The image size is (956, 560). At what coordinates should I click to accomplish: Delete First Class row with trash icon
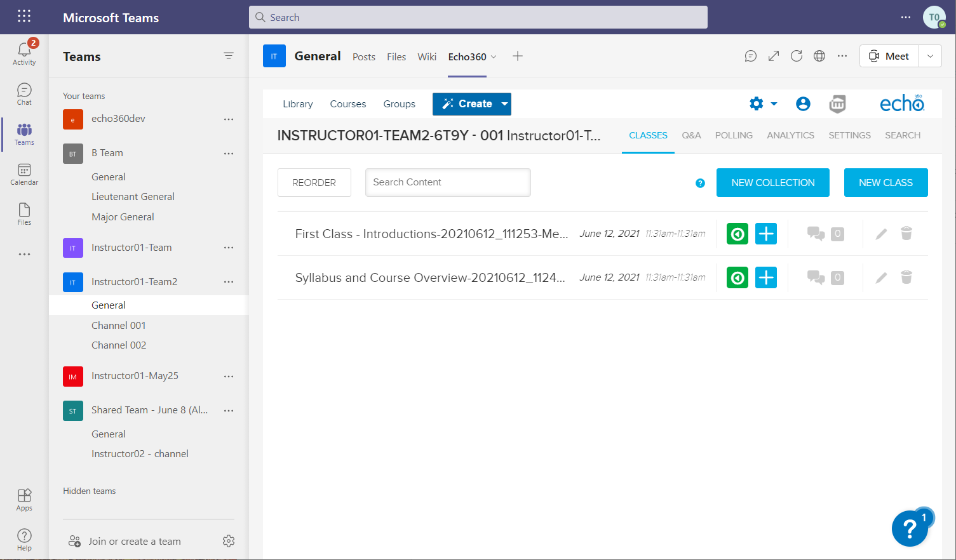(x=906, y=234)
